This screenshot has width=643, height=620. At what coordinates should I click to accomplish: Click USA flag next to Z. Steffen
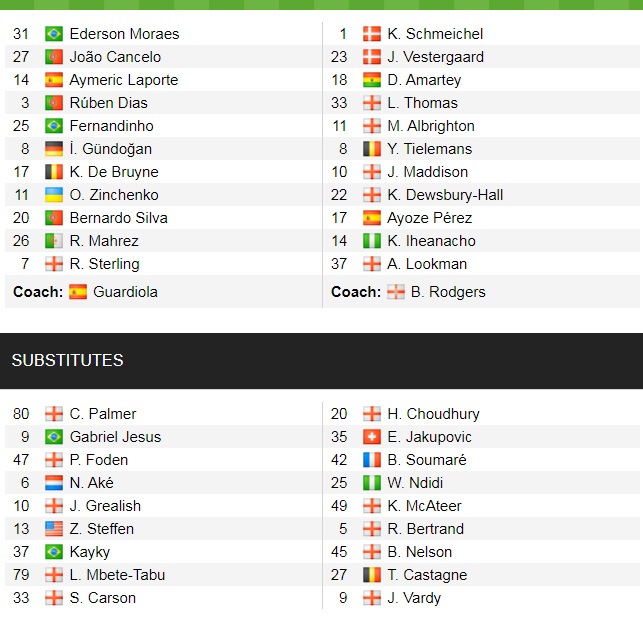pyautogui.click(x=54, y=529)
